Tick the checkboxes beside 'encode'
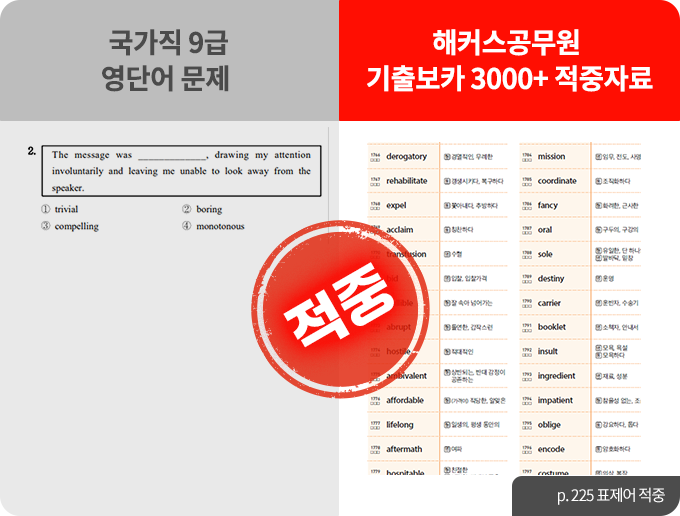 click(x=527, y=452)
